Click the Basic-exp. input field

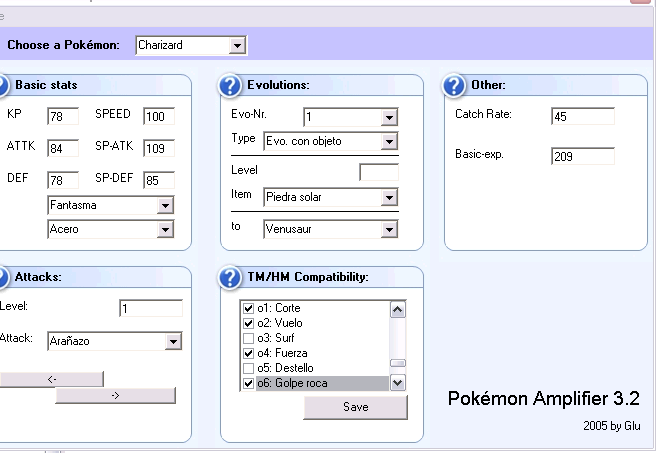point(583,156)
